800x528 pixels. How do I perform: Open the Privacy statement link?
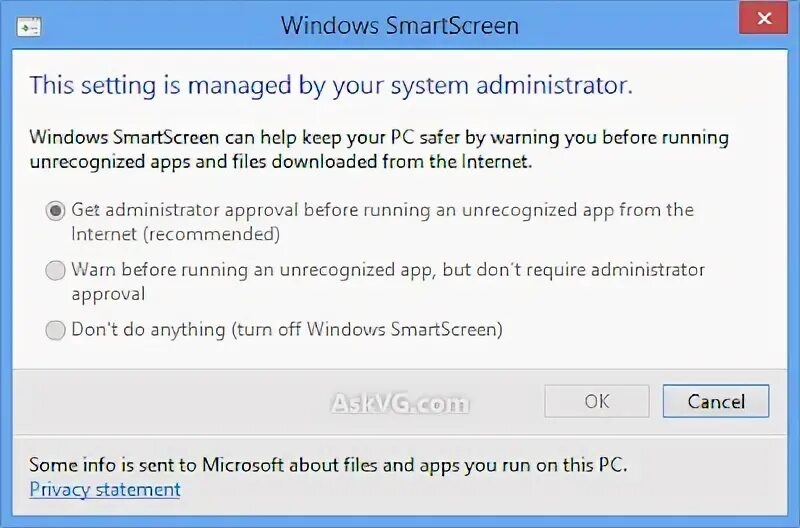pos(105,489)
